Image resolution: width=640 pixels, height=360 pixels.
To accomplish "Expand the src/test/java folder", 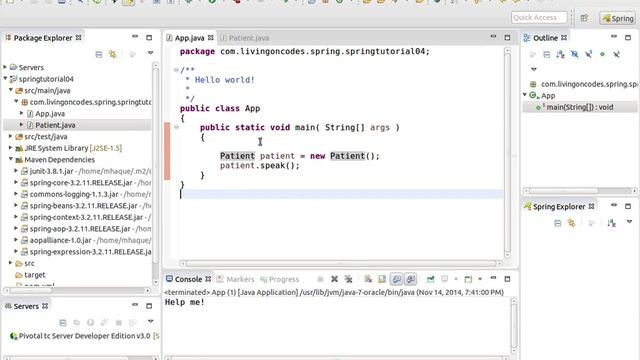I will pyautogui.click(x=11, y=136).
